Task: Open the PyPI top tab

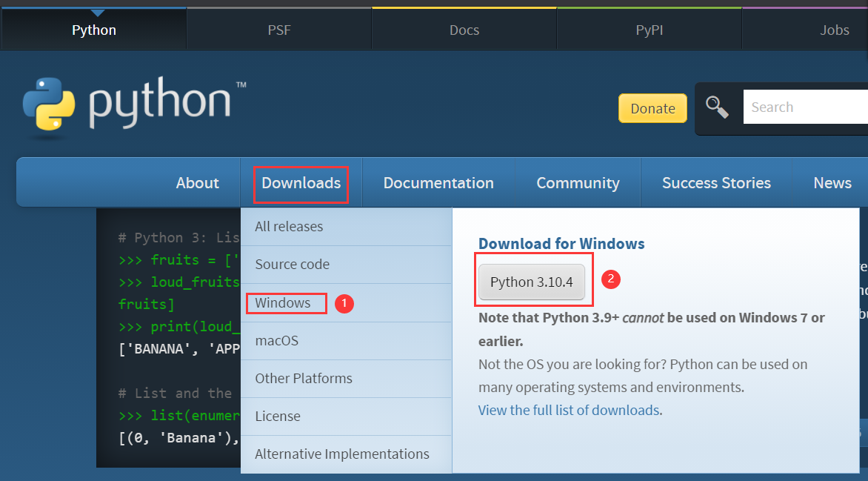Action: pyautogui.click(x=649, y=30)
